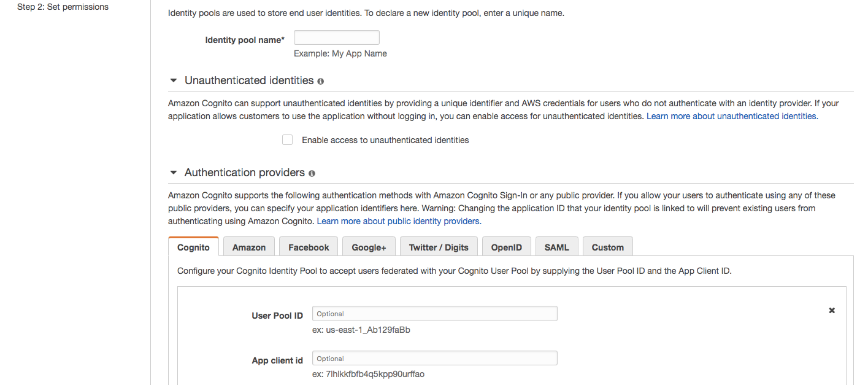Go to Step 2: Set permissions
The height and width of the screenshot is (385, 868).
tap(63, 7)
